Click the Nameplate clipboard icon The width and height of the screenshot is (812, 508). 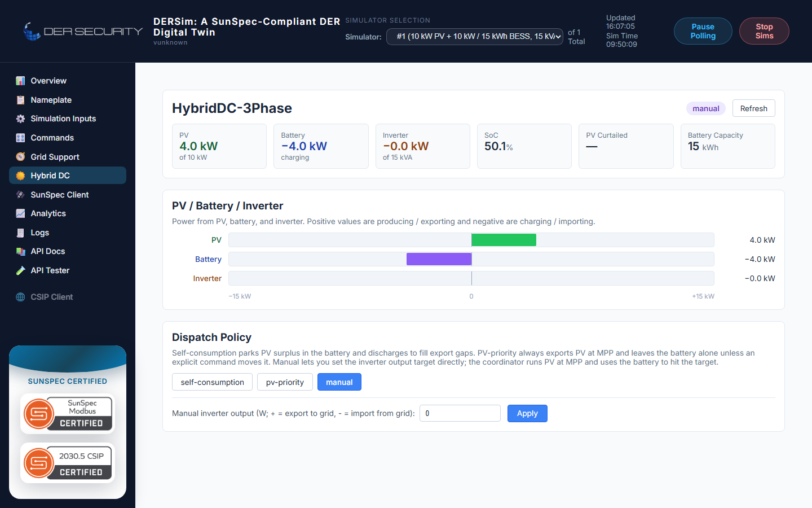[20, 100]
